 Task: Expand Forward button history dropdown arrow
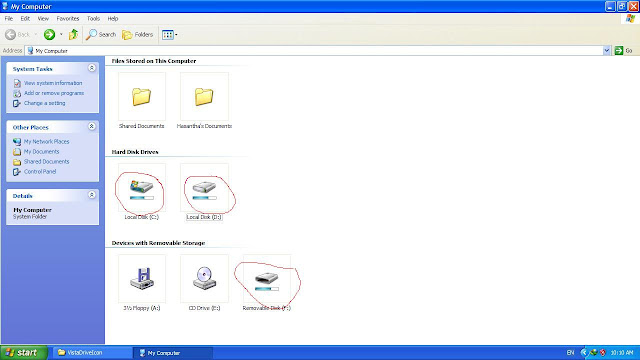pos(61,35)
